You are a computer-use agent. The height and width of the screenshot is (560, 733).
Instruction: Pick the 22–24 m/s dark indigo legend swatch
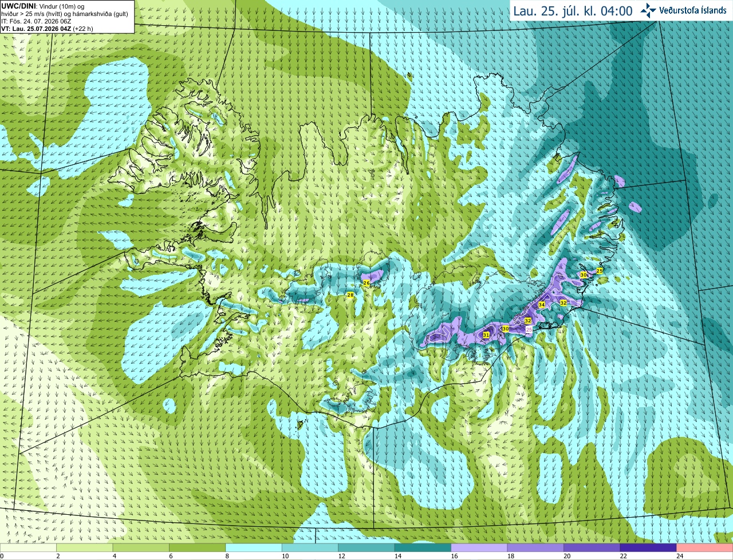(x=648, y=548)
